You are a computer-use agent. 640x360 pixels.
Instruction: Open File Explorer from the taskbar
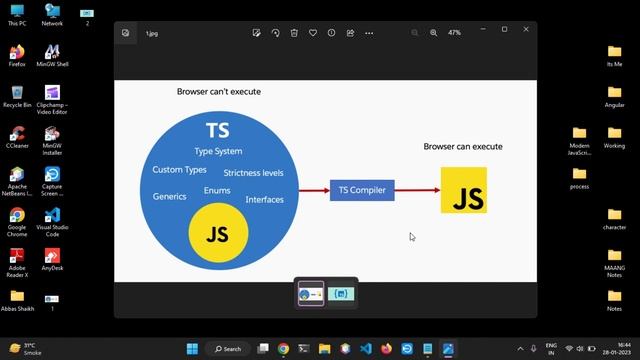pos(324,349)
